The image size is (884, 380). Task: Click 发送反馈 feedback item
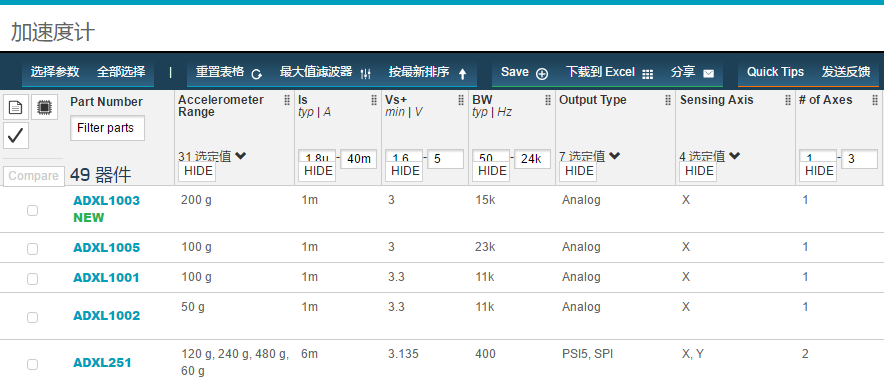coord(846,72)
